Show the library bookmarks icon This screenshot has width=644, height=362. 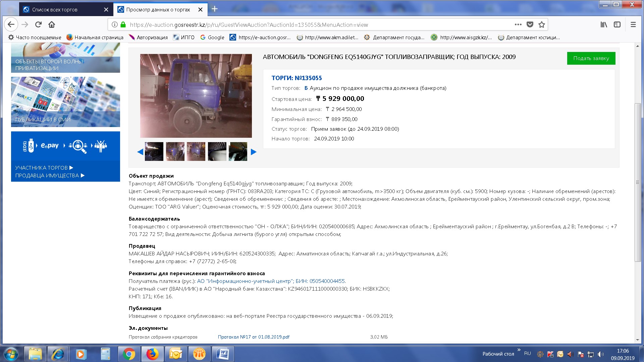tap(604, 24)
